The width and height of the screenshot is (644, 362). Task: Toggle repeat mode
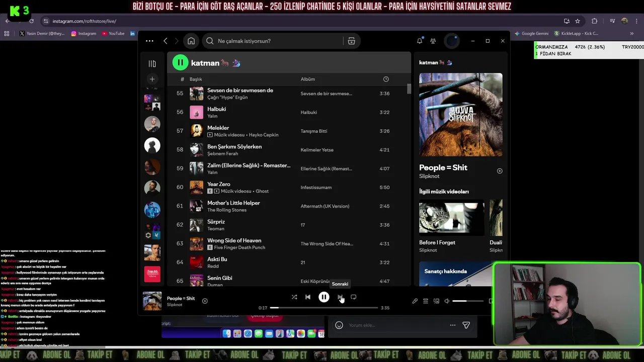click(353, 297)
